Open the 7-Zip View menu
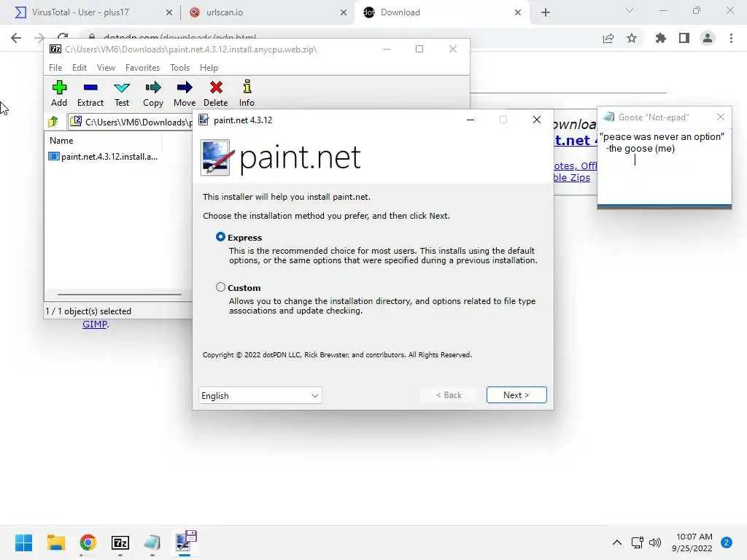 click(x=106, y=68)
